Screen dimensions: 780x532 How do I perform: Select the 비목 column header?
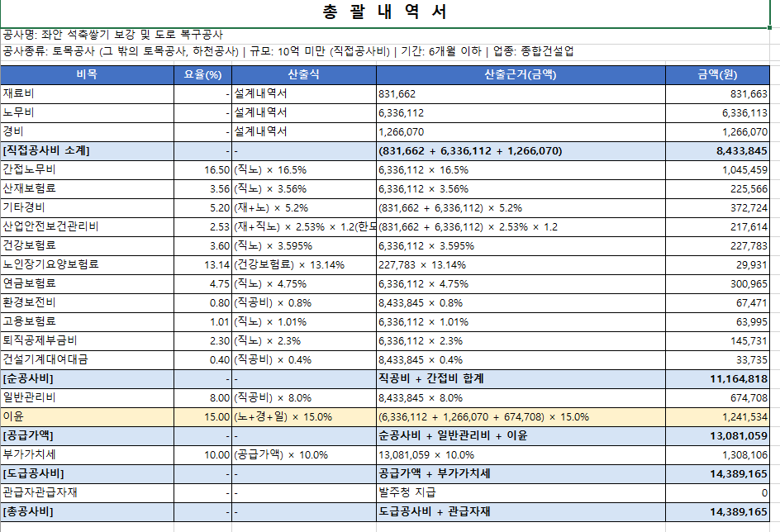coord(87,74)
